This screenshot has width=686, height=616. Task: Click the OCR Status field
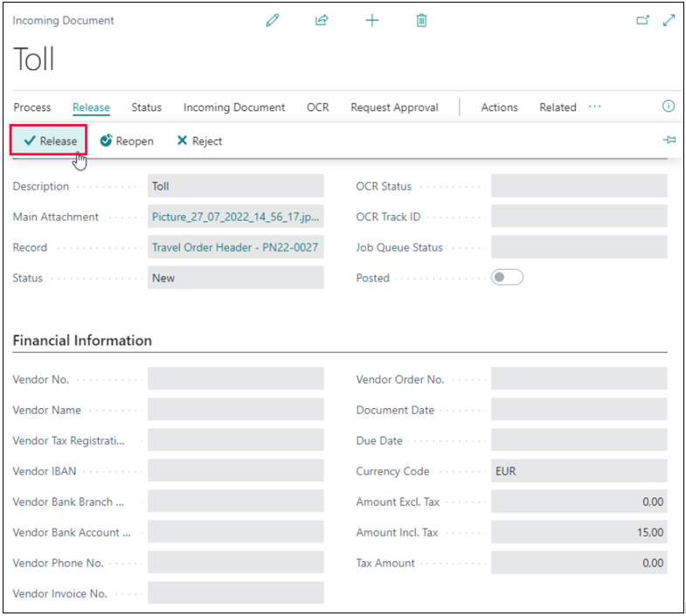579,186
